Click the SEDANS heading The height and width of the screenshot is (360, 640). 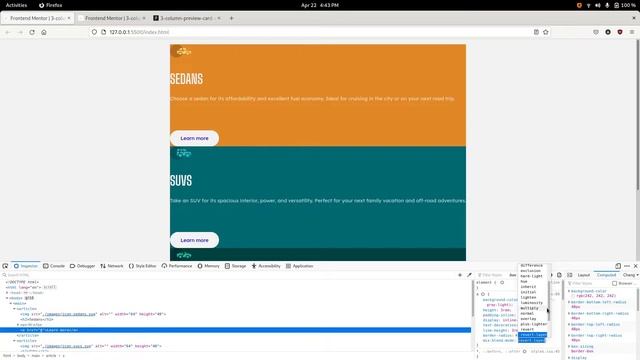[x=187, y=79]
